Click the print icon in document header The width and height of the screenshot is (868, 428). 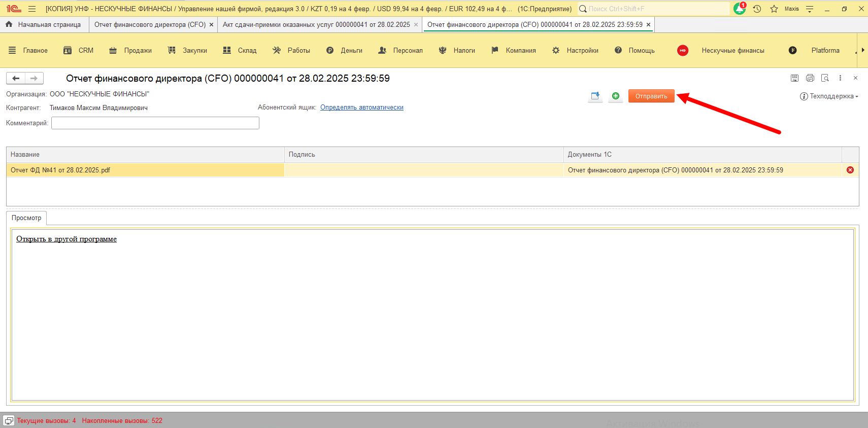pos(810,78)
